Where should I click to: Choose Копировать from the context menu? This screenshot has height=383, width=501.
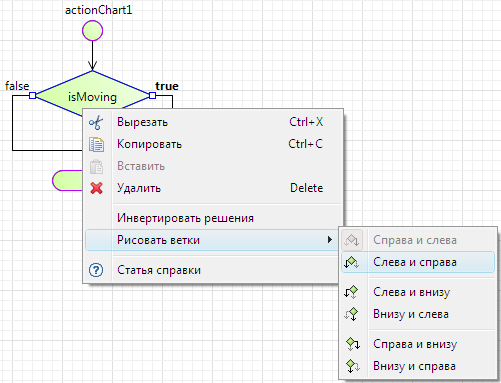pyautogui.click(x=213, y=144)
